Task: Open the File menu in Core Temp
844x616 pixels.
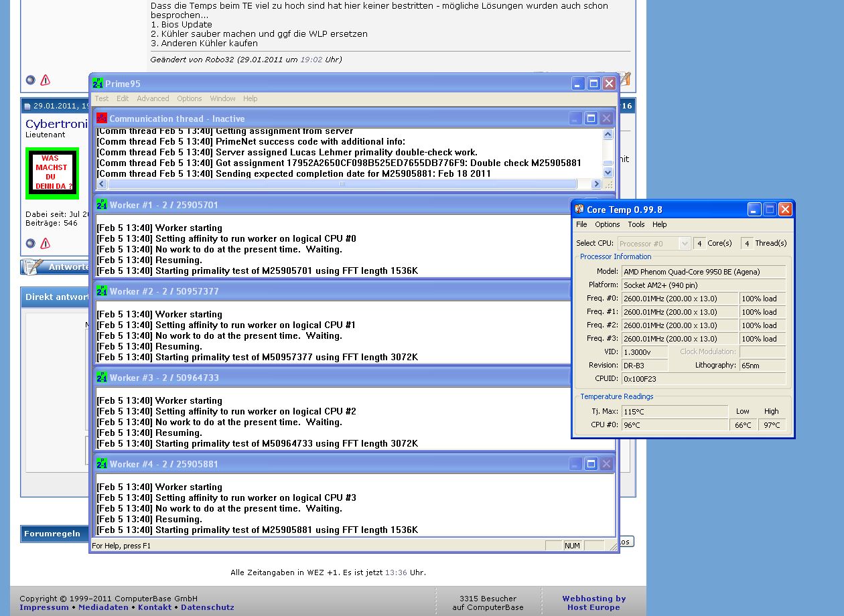Action: 581,224
